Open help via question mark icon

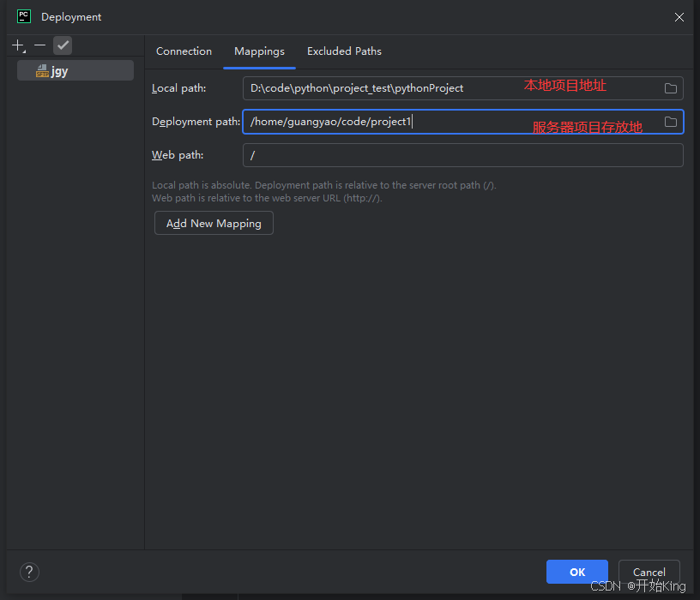(29, 572)
